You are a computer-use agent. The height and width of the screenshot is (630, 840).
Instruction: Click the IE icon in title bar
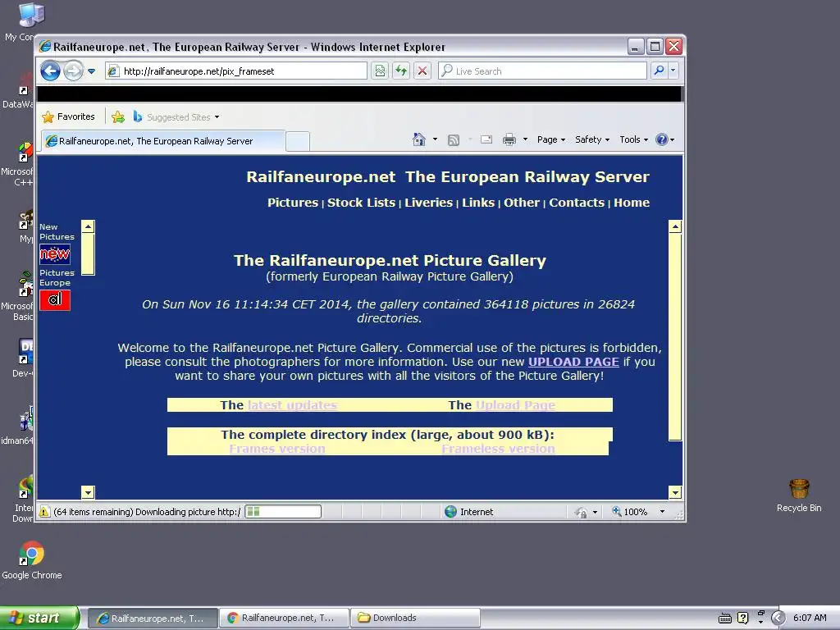point(45,47)
